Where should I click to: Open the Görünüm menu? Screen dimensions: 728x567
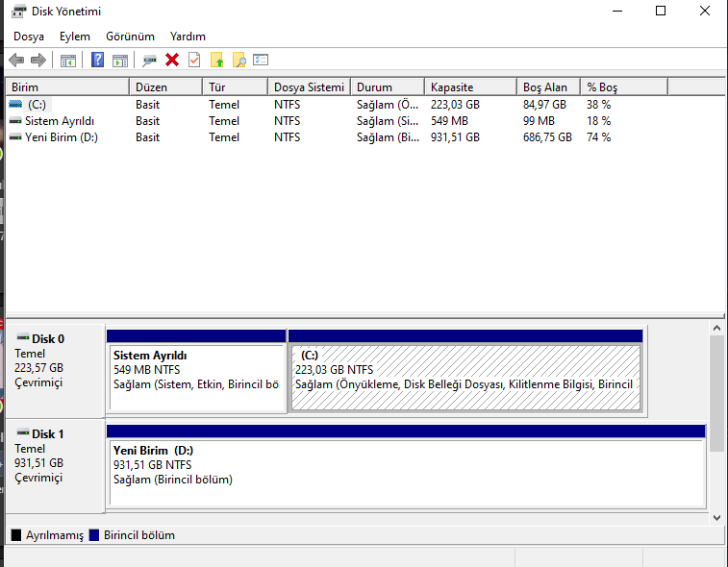click(x=130, y=37)
